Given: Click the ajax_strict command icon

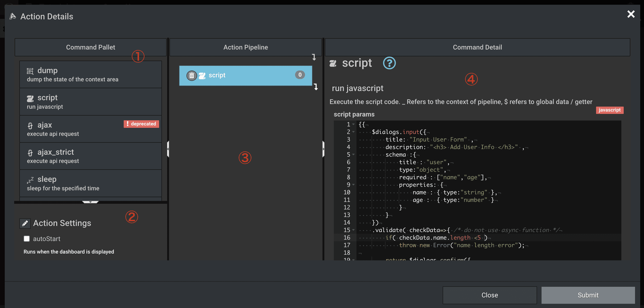Looking at the screenshot, I should click(x=30, y=153).
